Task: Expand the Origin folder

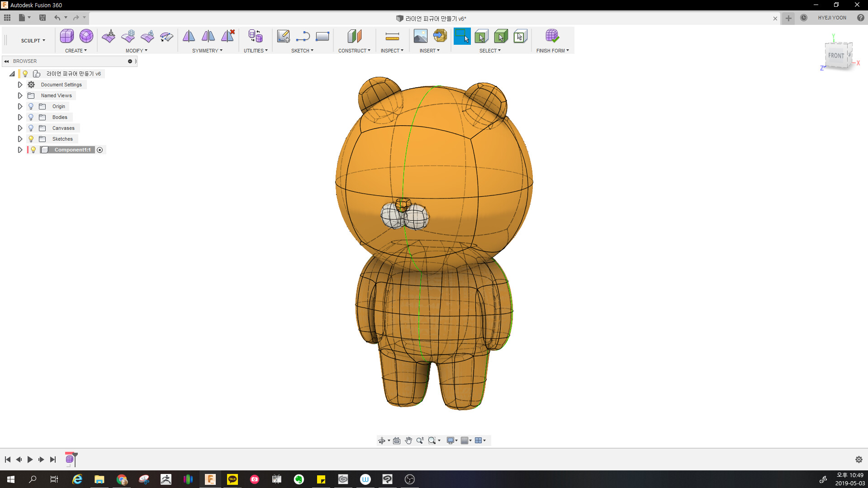Action: [20, 106]
